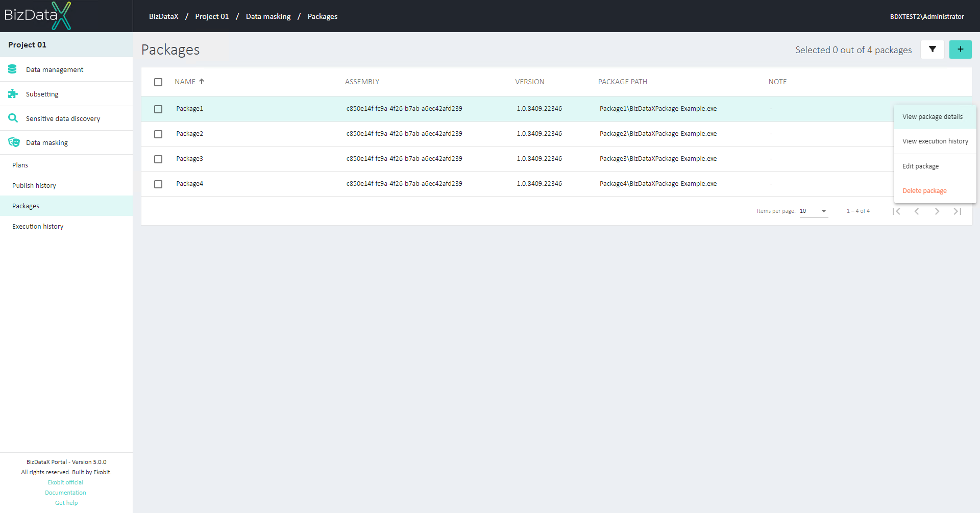Open the Ekobit official link
980x513 pixels.
pos(65,482)
